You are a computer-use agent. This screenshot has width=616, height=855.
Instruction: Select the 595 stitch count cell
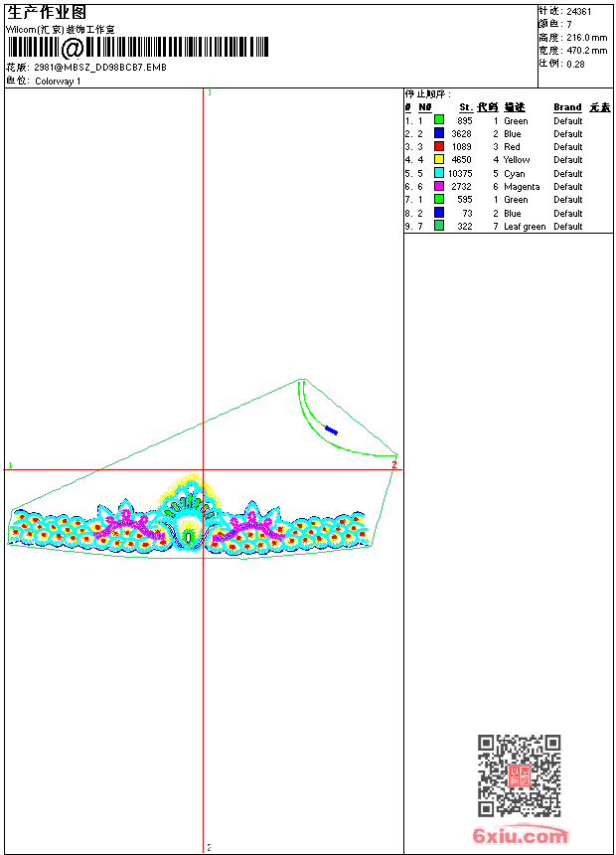(x=464, y=200)
